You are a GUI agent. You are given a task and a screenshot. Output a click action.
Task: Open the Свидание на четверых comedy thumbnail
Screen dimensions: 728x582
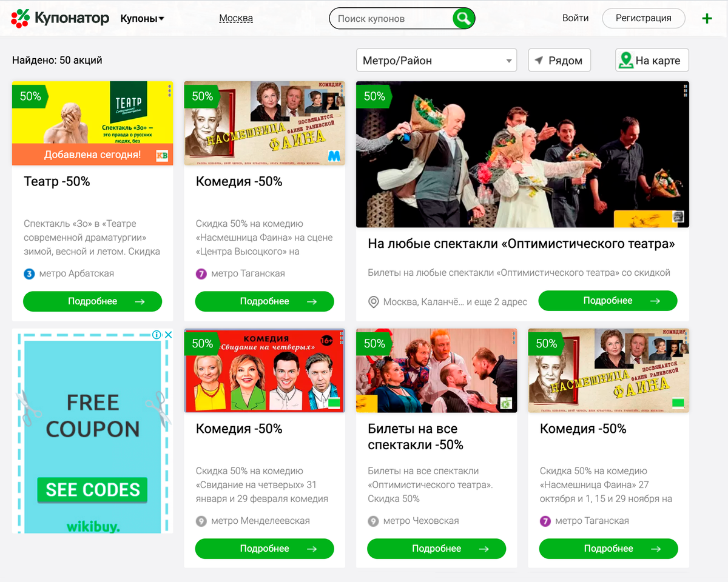pyautogui.click(x=265, y=370)
